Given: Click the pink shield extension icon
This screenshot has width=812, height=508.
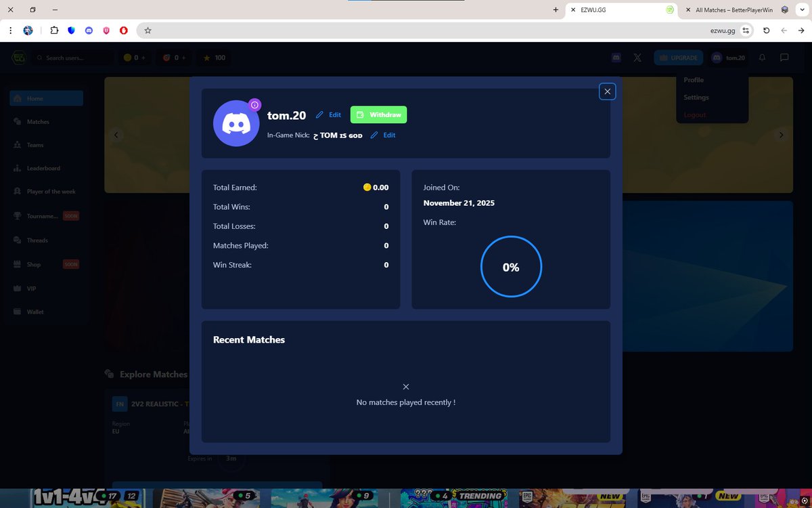Looking at the screenshot, I should [106, 30].
